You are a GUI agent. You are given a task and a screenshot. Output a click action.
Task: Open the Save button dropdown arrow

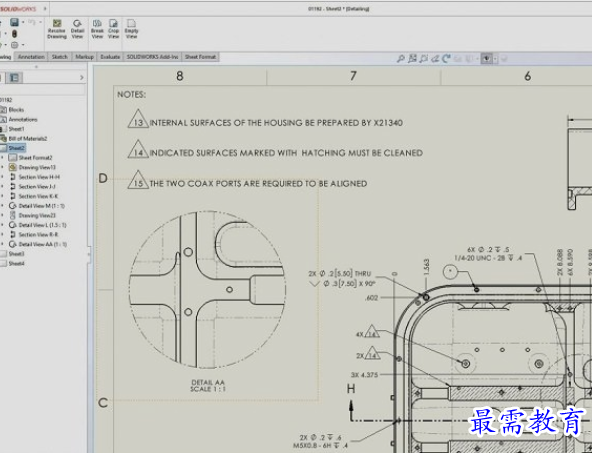tap(23, 22)
